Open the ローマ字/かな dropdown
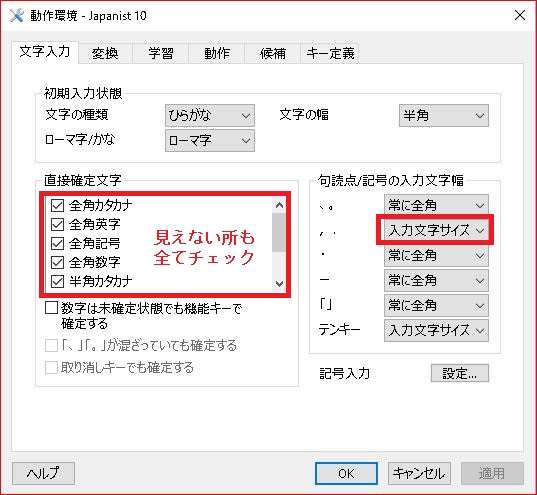The image size is (537, 495). pyautogui.click(x=210, y=140)
